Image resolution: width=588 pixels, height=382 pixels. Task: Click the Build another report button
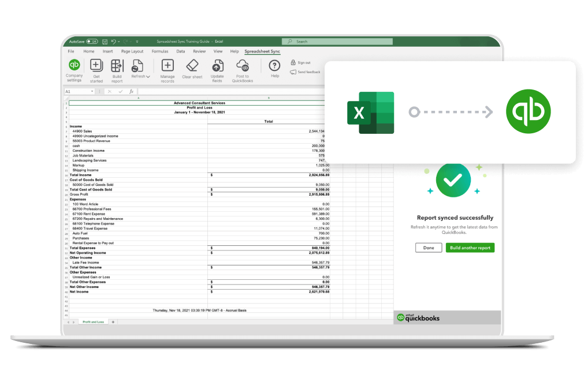[x=470, y=248]
